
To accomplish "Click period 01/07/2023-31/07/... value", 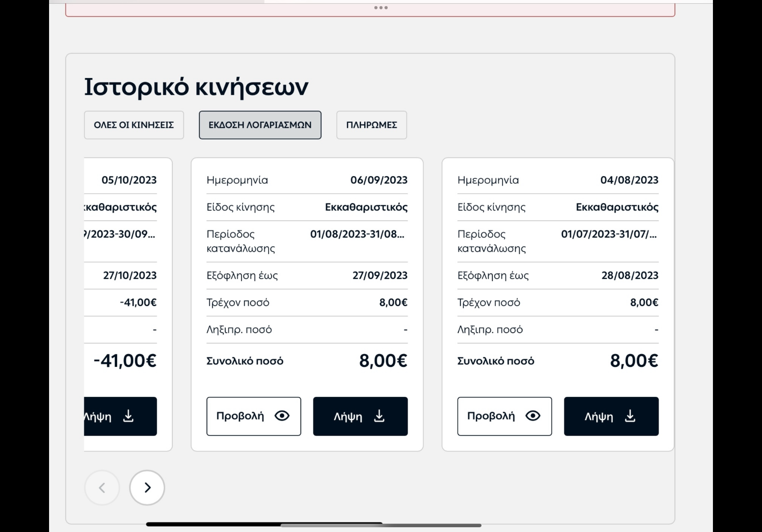I will [x=609, y=234].
